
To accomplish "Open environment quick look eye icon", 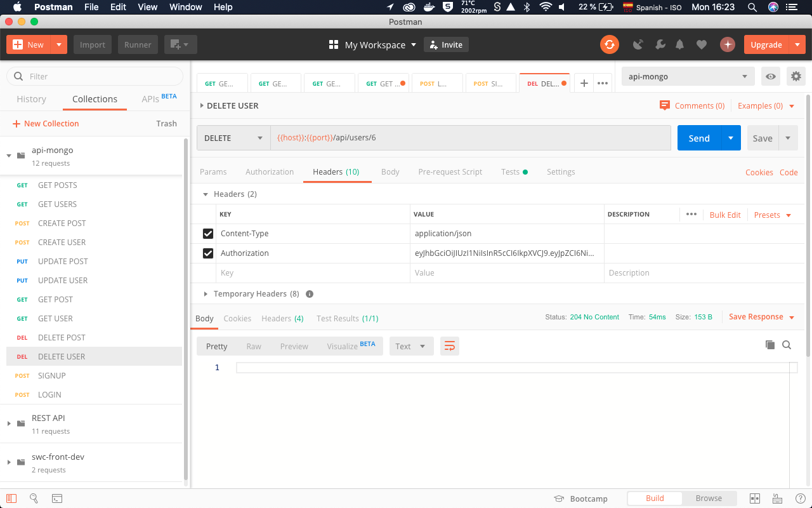I will click(771, 77).
